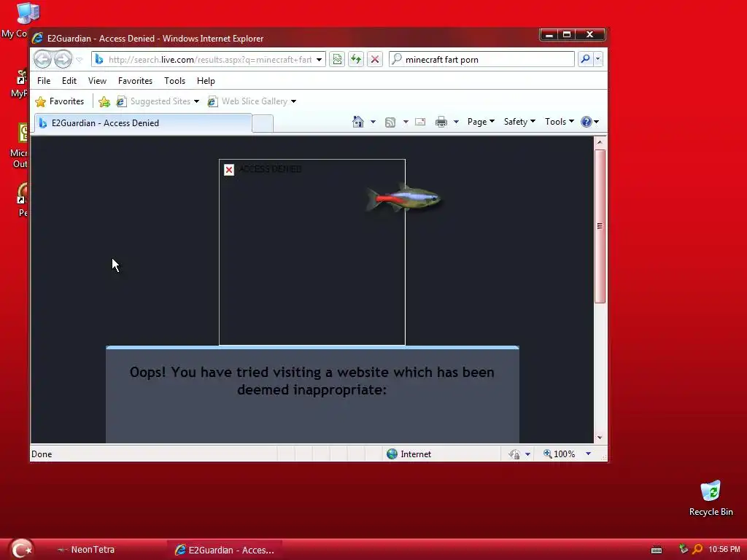Click the Internet security zone indicator
The image size is (747, 560).
click(x=409, y=454)
